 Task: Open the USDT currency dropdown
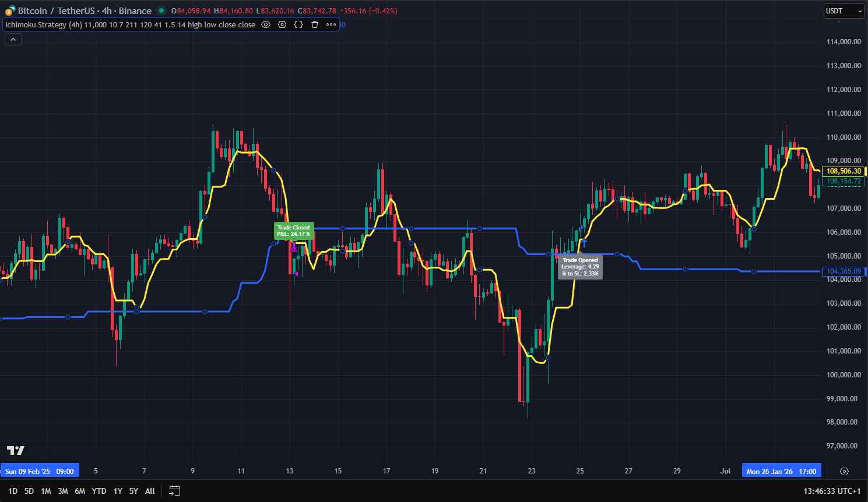click(x=844, y=11)
